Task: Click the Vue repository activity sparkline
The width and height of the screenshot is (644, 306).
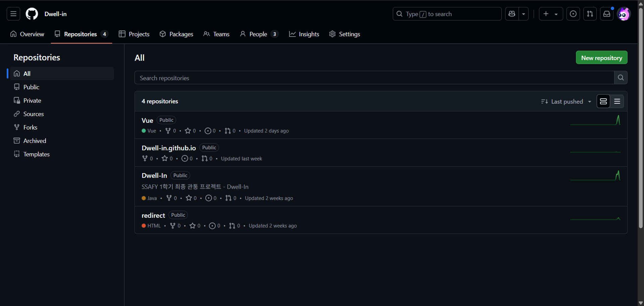Action: [x=595, y=120]
